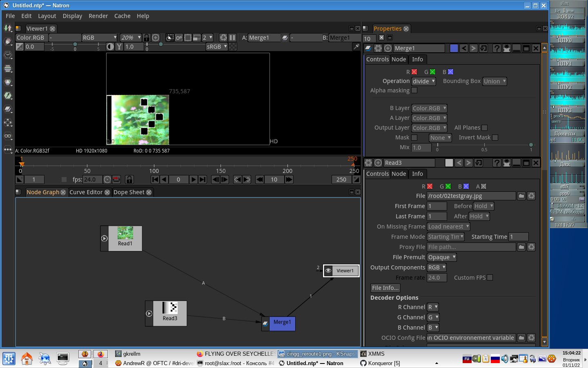Image resolution: width=588 pixels, height=368 pixels.
Task: Click the viewer color picker eyedropper icon
Action: pyautogui.click(x=356, y=47)
